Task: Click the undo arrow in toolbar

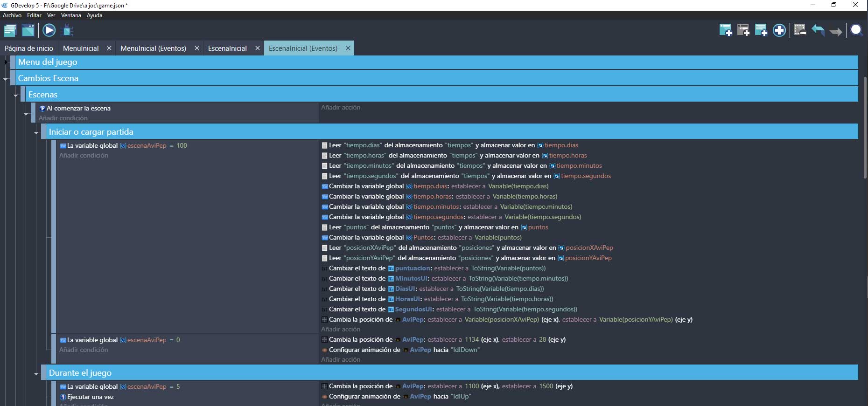Action: (818, 31)
